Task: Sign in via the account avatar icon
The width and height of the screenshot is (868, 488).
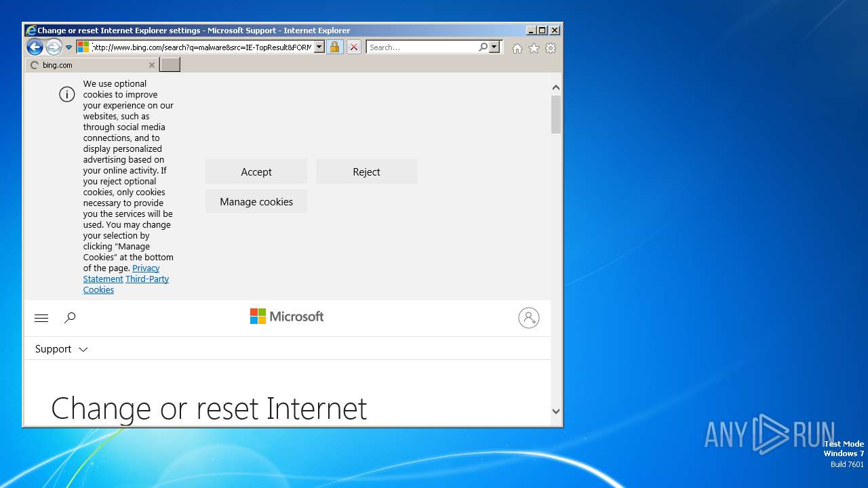Action: [529, 318]
